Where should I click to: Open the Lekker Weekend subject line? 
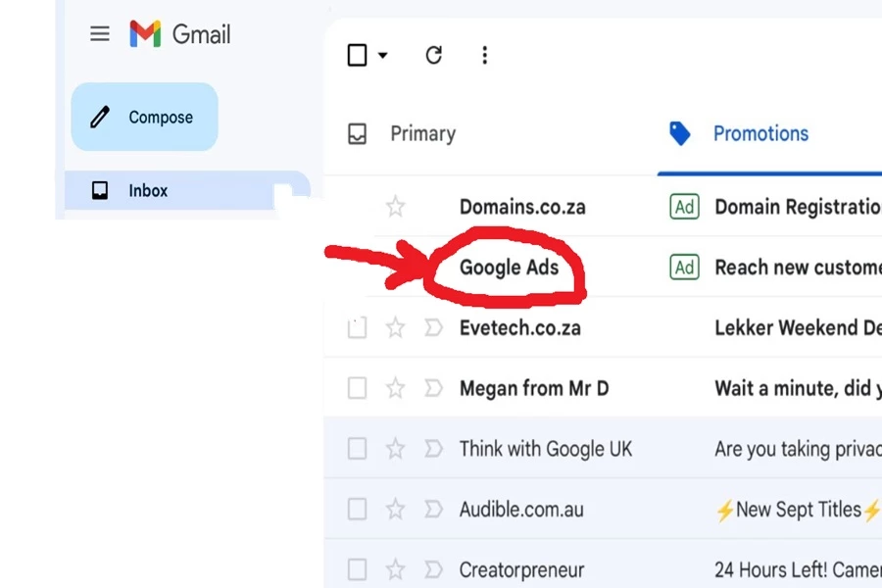(798, 327)
